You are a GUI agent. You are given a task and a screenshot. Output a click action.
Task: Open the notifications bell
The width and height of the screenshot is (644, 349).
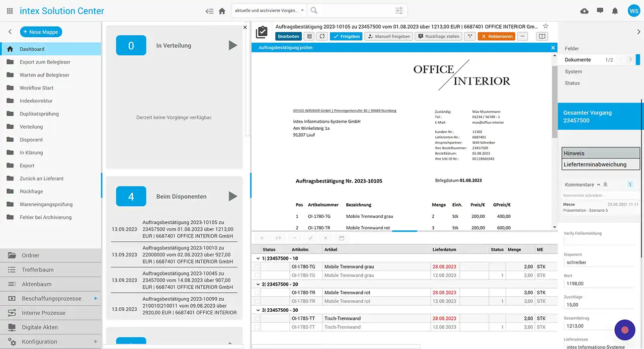click(x=615, y=11)
